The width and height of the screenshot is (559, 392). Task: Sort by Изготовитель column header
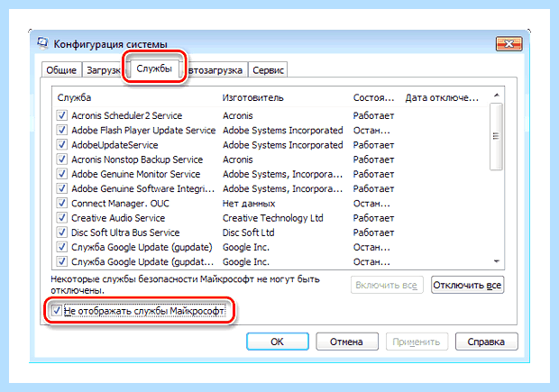pos(253,97)
